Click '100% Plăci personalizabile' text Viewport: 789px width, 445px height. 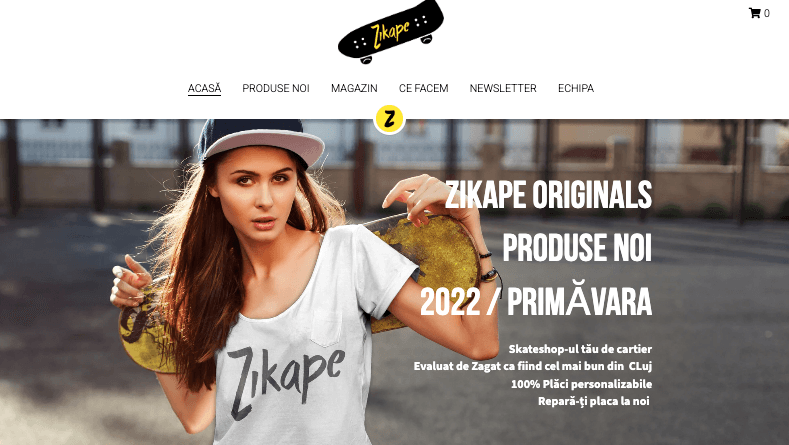[x=582, y=384]
